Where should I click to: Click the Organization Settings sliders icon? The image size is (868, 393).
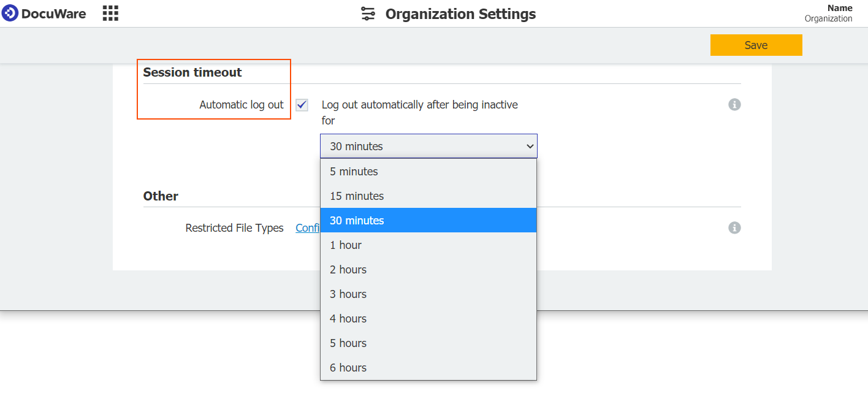(x=368, y=13)
